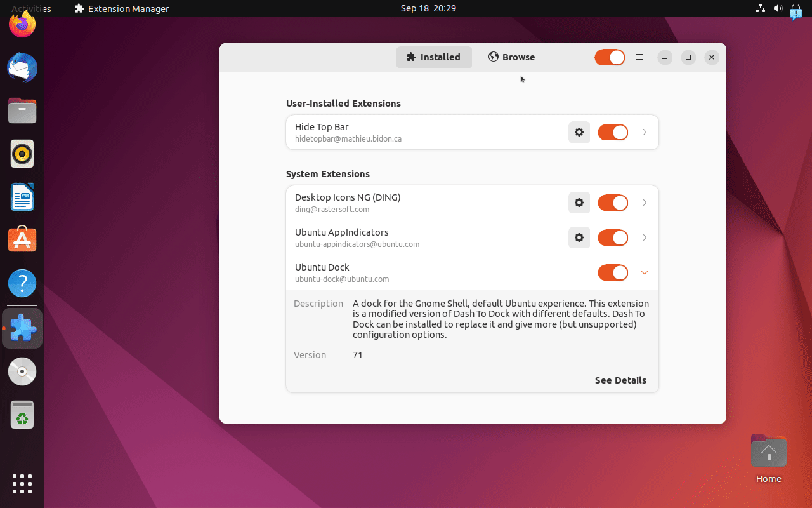Select the Installed tab
This screenshot has width=812, height=508.
[x=434, y=57]
